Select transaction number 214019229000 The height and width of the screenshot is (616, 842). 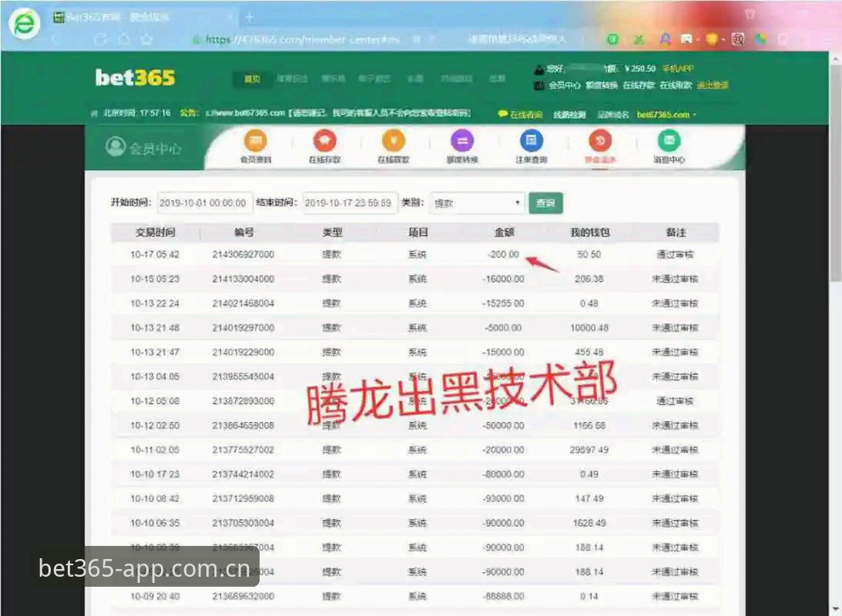(x=243, y=352)
